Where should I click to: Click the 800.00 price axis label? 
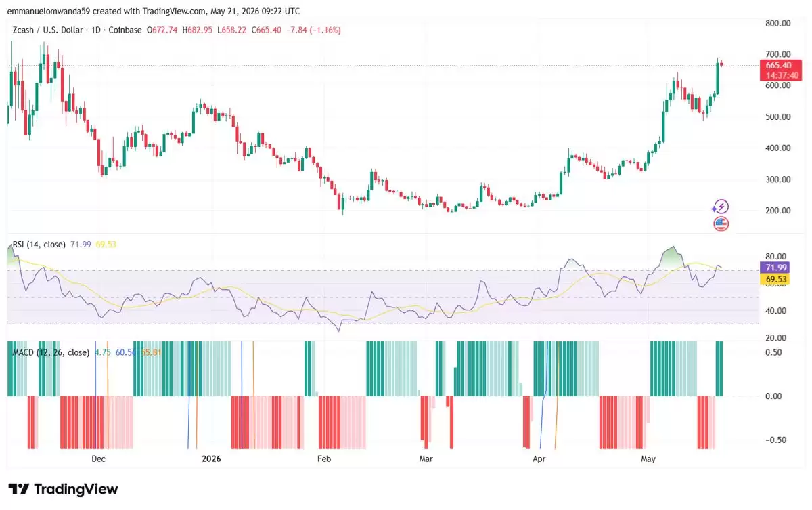(777, 23)
